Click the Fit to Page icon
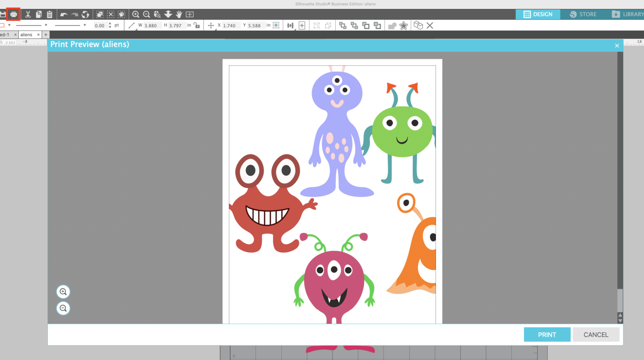This screenshot has width=644, height=360. (x=190, y=14)
